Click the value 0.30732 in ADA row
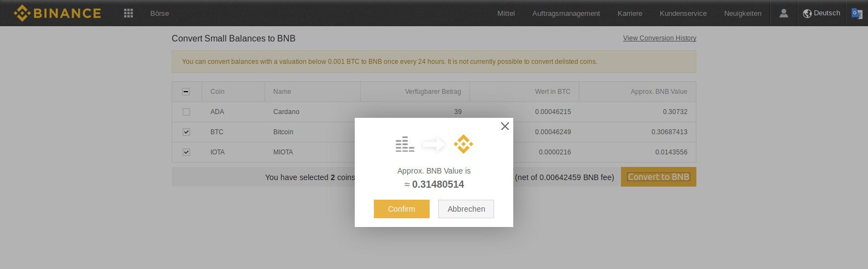 675,112
